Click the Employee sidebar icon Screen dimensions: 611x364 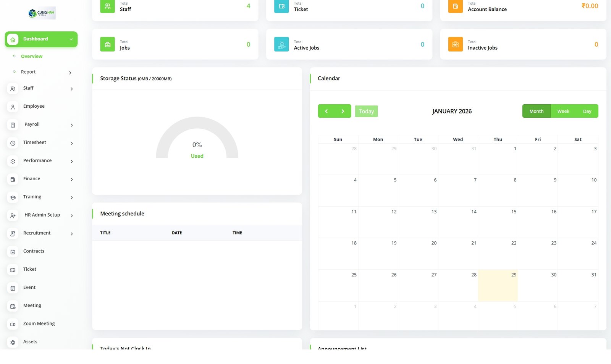tap(13, 107)
